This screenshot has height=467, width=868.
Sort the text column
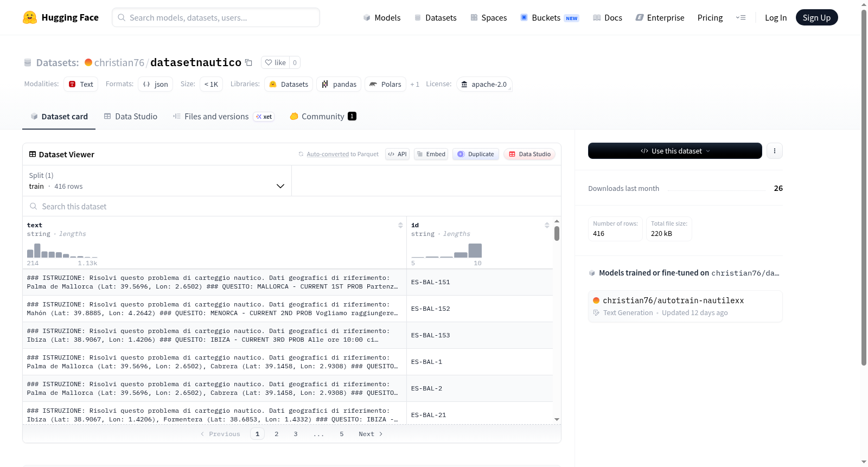(400, 225)
